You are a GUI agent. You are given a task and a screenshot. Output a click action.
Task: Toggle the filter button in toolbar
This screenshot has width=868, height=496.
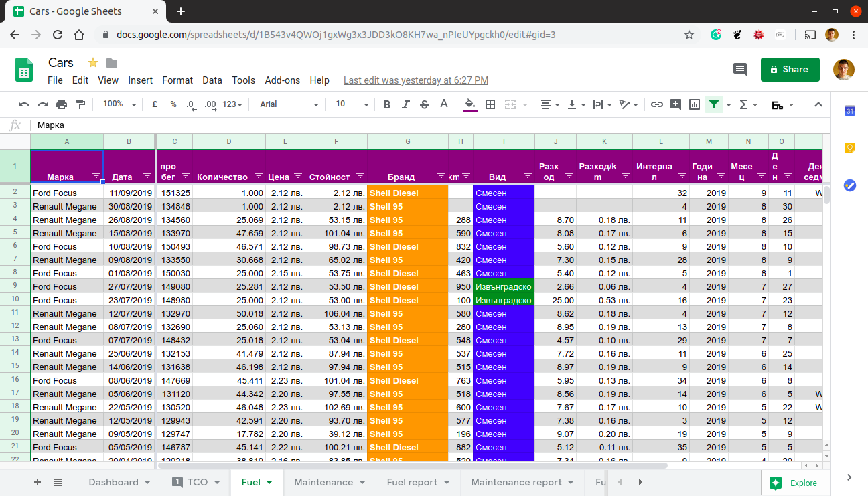(x=714, y=104)
